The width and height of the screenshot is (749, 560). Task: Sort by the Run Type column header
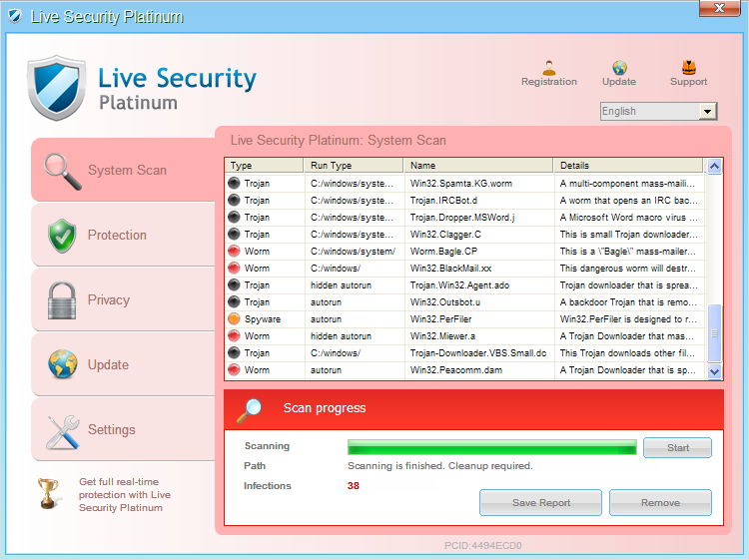point(354,165)
